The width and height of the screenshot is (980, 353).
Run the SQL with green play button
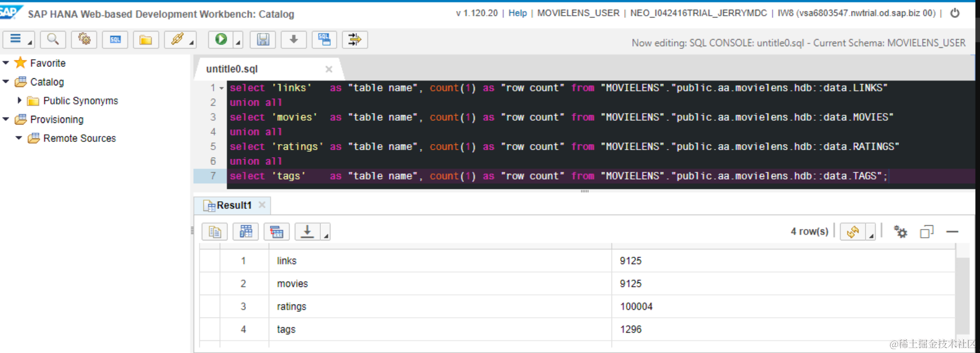[x=221, y=39]
